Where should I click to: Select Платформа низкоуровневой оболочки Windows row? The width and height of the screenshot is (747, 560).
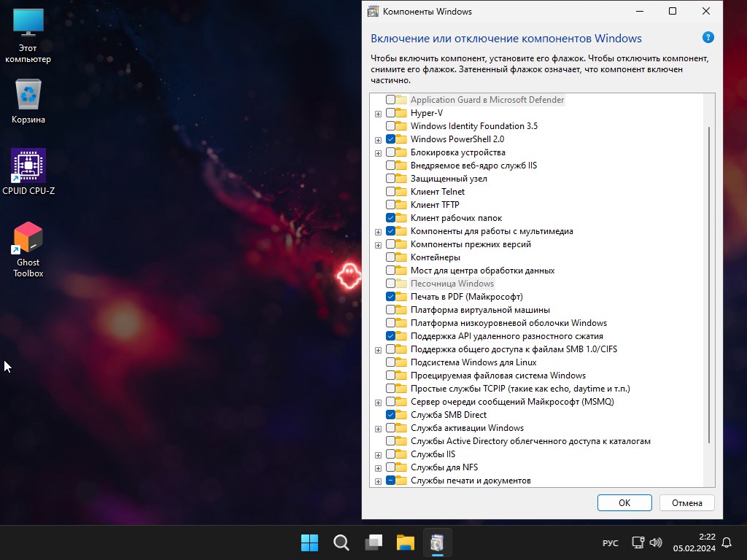pyautogui.click(x=508, y=323)
